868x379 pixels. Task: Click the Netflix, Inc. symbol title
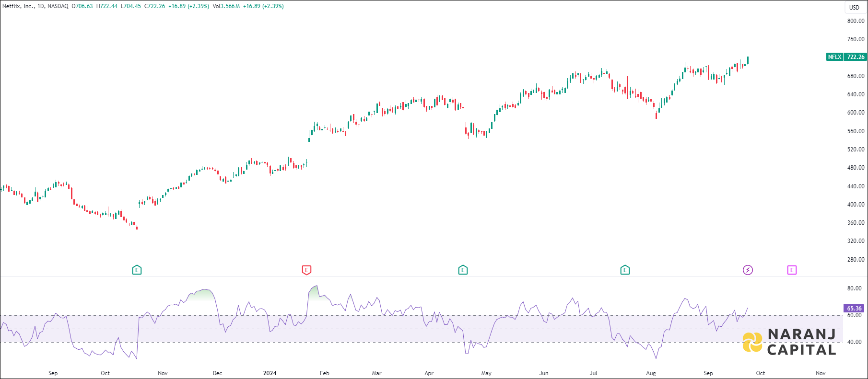click(18, 6)
